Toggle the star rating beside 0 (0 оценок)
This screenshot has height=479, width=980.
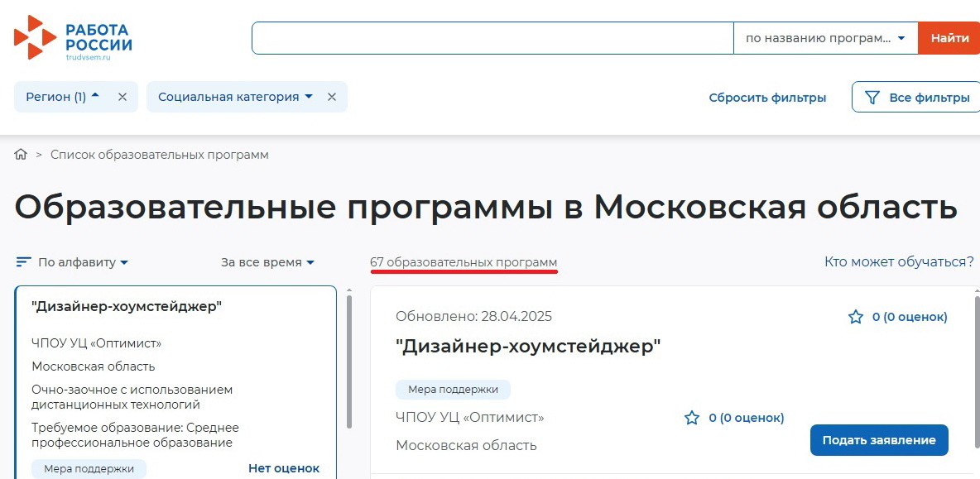click(x=854, y=316)
